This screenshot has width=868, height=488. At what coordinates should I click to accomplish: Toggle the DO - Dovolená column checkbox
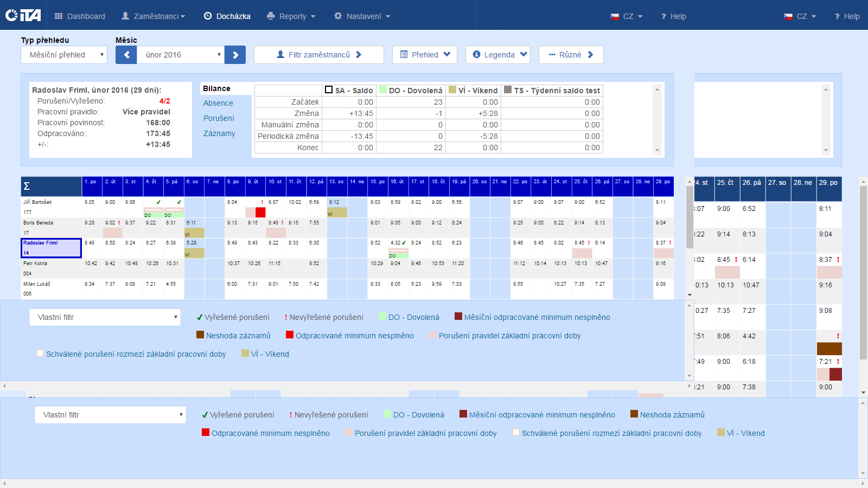(x=383, y=90)
